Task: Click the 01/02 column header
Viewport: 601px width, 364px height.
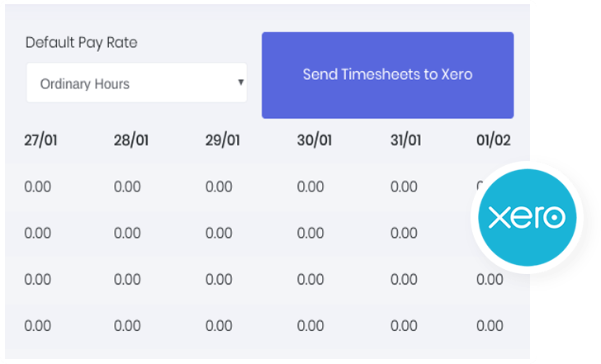Action: point(494,140)
